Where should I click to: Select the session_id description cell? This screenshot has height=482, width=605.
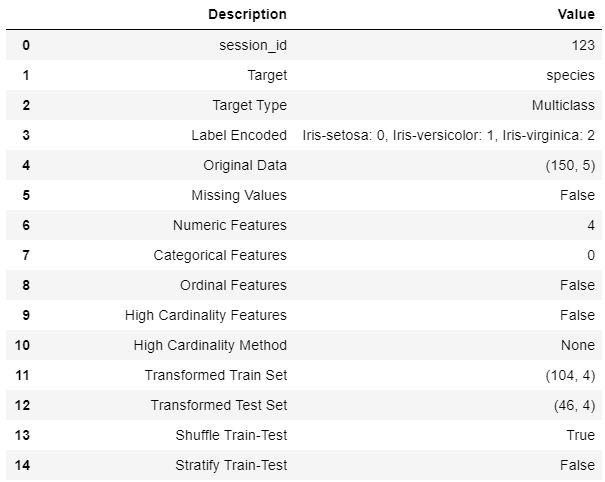(x=254, y=45)
